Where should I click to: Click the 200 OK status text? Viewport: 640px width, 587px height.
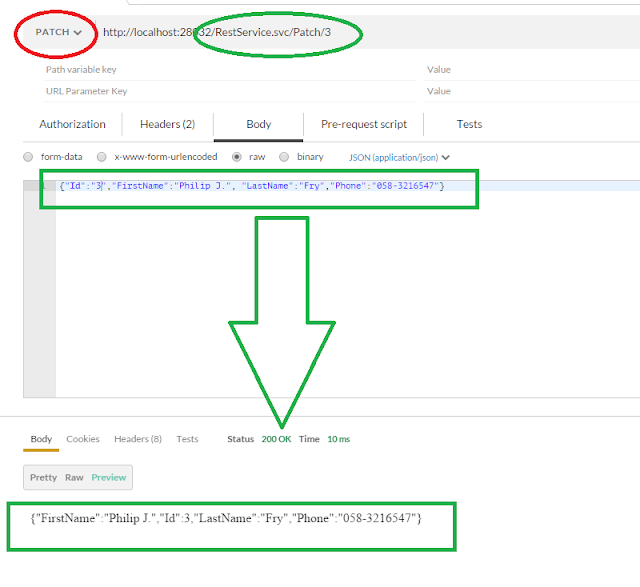[x=276, y=439]
